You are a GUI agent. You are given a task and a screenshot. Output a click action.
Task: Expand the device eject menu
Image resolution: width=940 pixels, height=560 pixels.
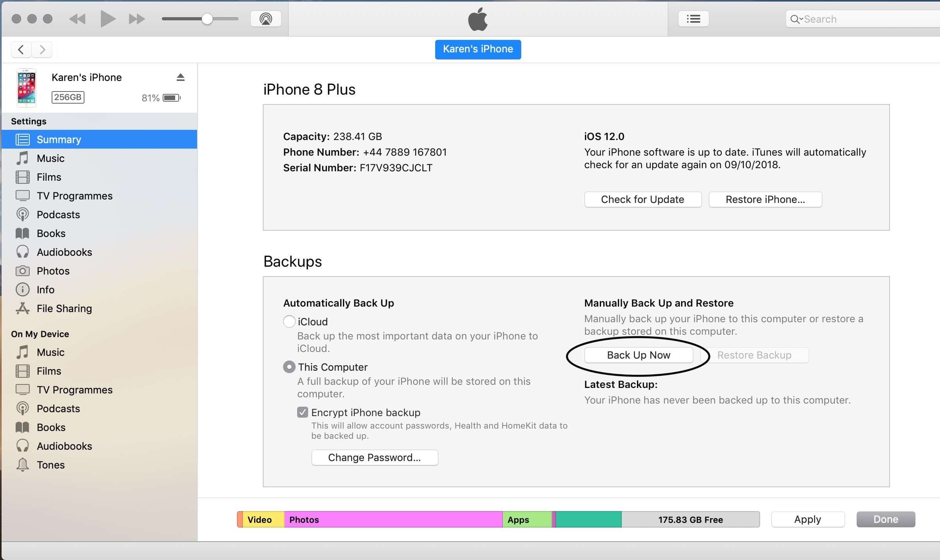pos(180,77)
